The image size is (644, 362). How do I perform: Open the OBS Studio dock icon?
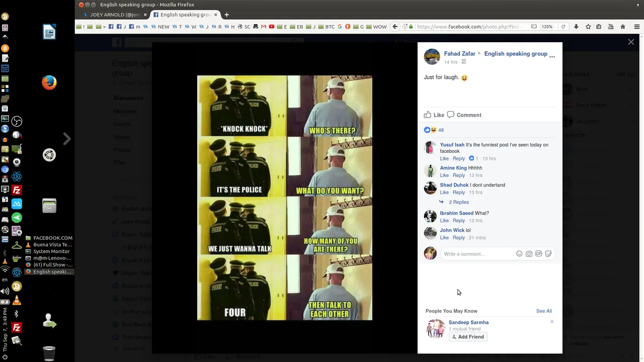pyautogui.click(x=17, y=121)
